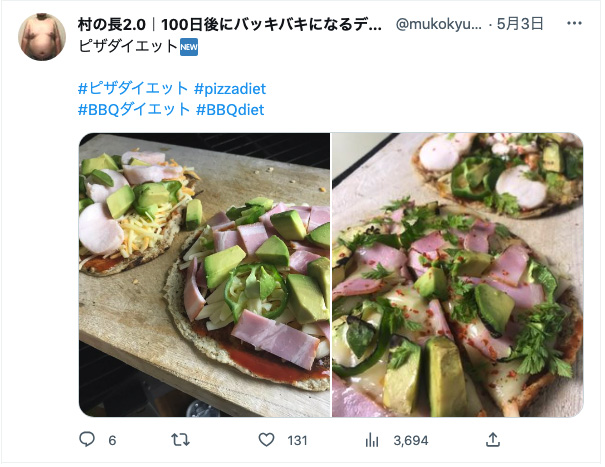The image size is (605, 467).
Task: Open the shirtless profile avatar
Action: [x=41, y=37]
